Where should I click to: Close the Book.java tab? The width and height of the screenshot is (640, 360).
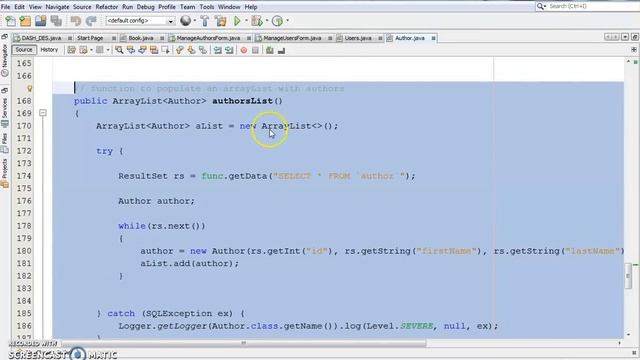[162, 38]
